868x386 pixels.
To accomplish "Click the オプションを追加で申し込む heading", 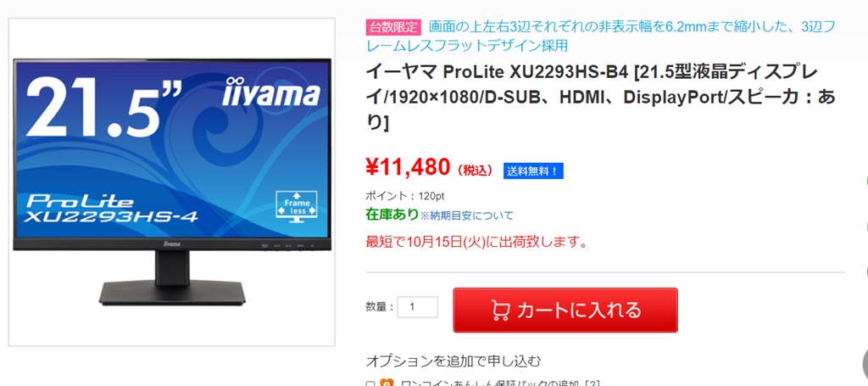I will 453,361.
